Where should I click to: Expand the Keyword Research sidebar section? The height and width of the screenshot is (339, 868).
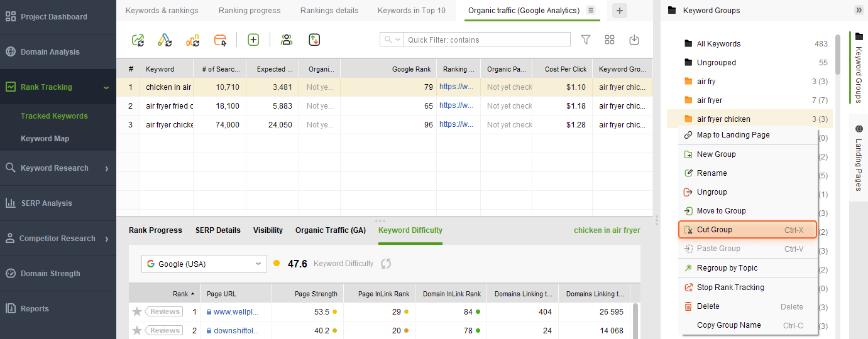tap(58, 168)
